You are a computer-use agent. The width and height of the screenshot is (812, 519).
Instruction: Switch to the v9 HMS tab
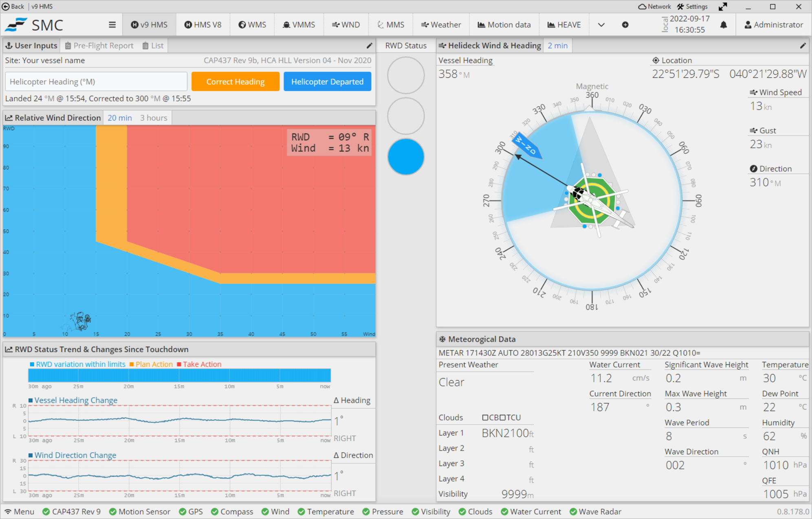(x=149, y=25)
